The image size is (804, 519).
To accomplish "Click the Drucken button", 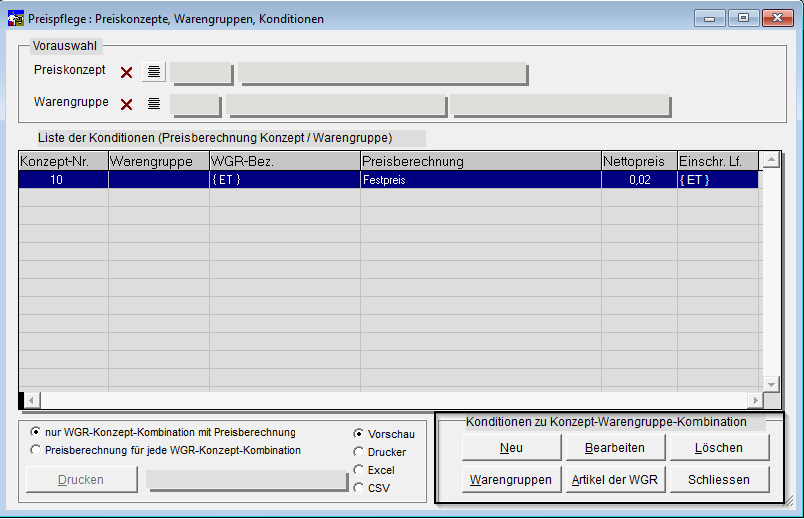I will [x=81, y=480].
